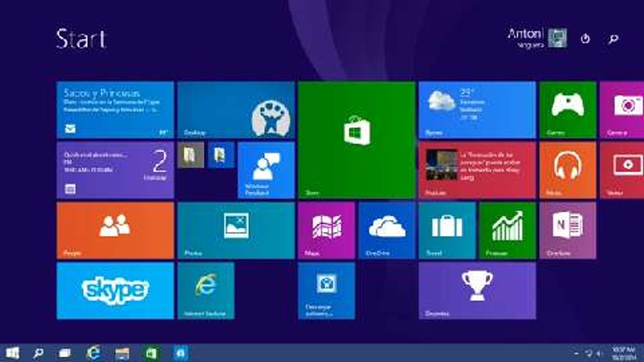
Task: Click the blue app icon after Store on taskbar
Action: (x=181, y=353)
